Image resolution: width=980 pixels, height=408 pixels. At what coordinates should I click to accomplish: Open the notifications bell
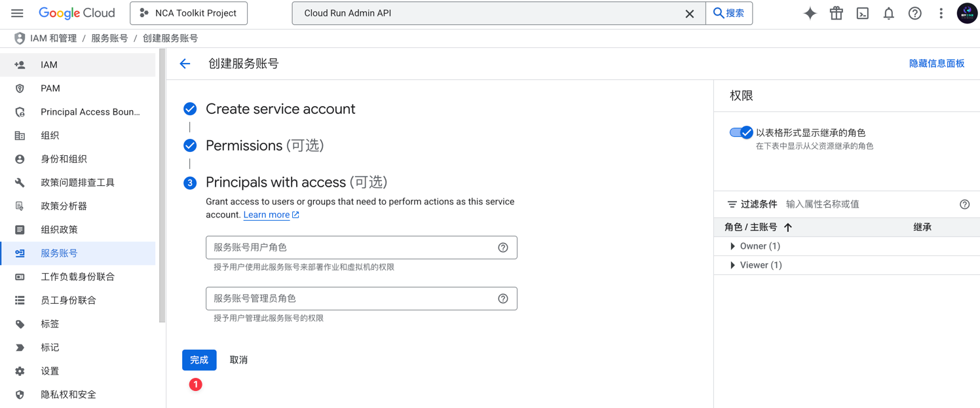[888, 12]
